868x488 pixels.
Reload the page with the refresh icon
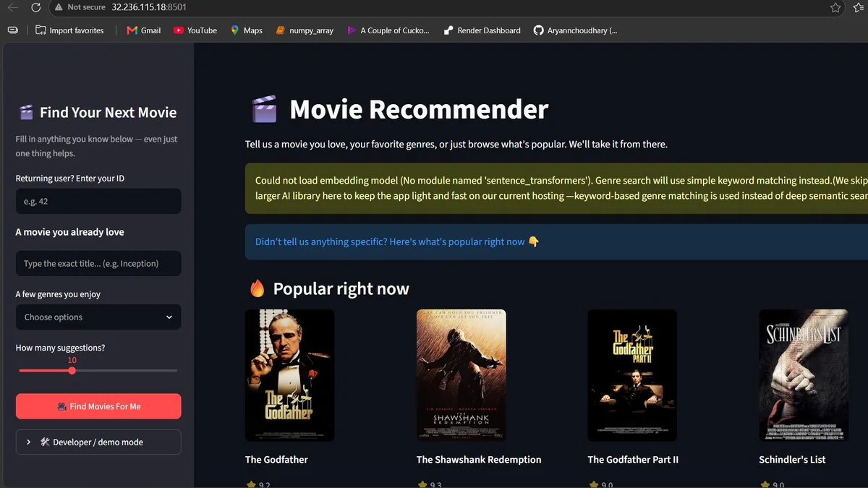pos(36,7)
